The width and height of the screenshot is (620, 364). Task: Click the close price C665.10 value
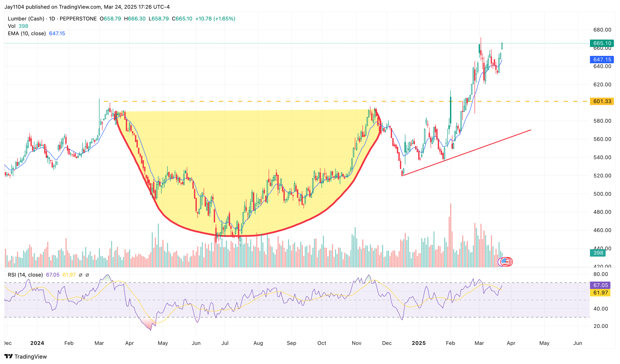click(x=182, y=19)
